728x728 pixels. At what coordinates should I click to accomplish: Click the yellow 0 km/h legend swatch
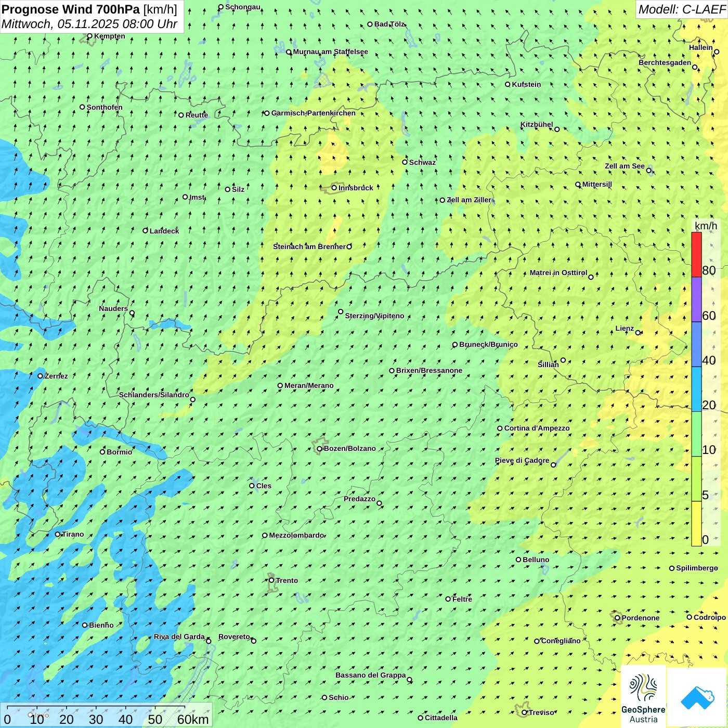click(x=696, y=524)
